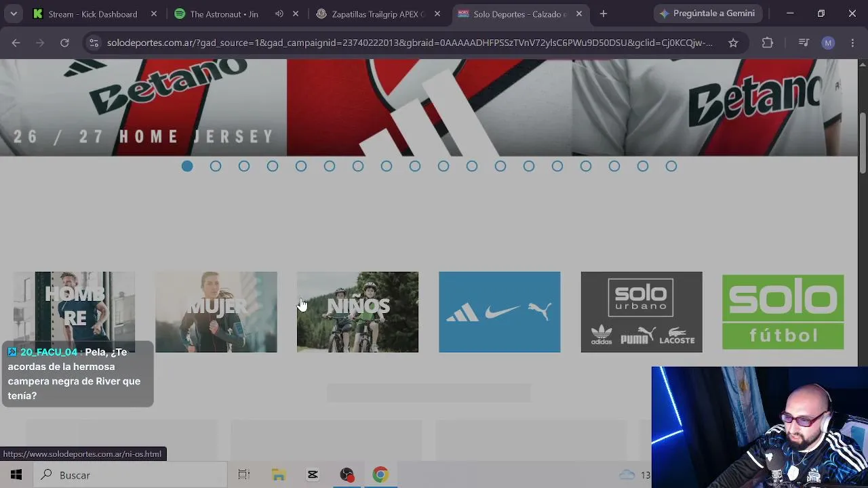Close the Astronaut Jin Spotify tab

(x=296, y=14)
